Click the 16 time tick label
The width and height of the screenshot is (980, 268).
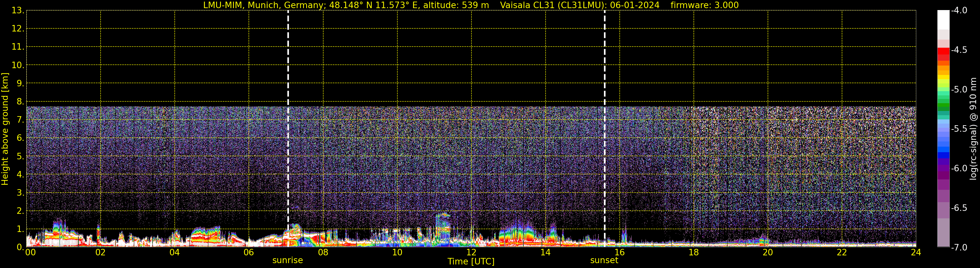click(619, 252)
